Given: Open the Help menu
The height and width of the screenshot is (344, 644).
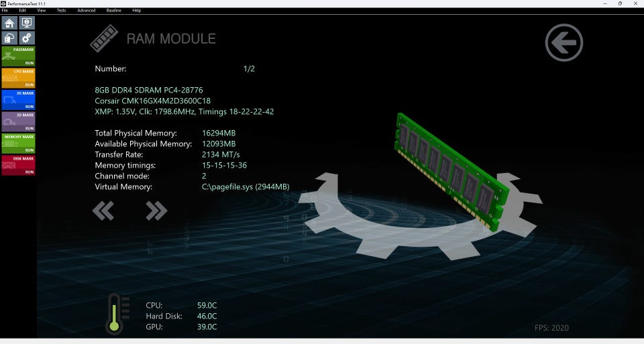Looking at the screenshot, I should 137,11.
